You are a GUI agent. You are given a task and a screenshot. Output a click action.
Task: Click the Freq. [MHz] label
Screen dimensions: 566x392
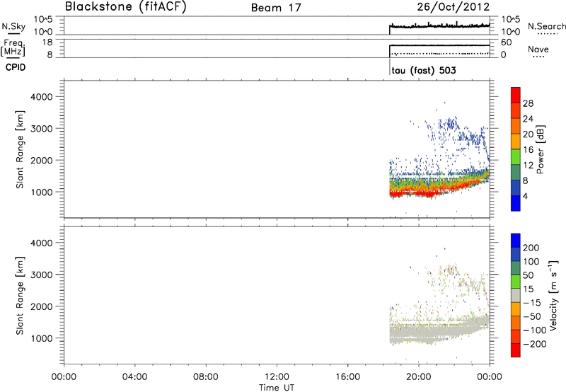[13, 47]
